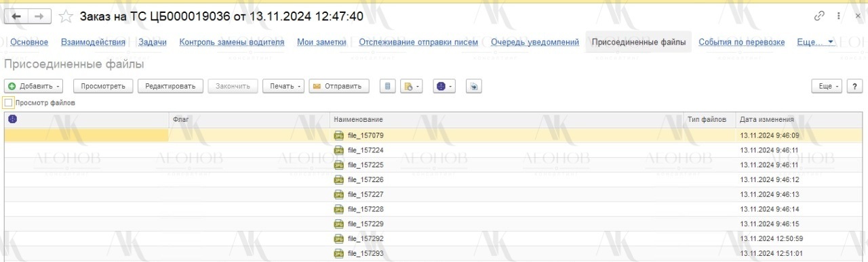Open the События по перевозке tab
The height and width of the screenshot is (262, 868).
pos(742,42)
